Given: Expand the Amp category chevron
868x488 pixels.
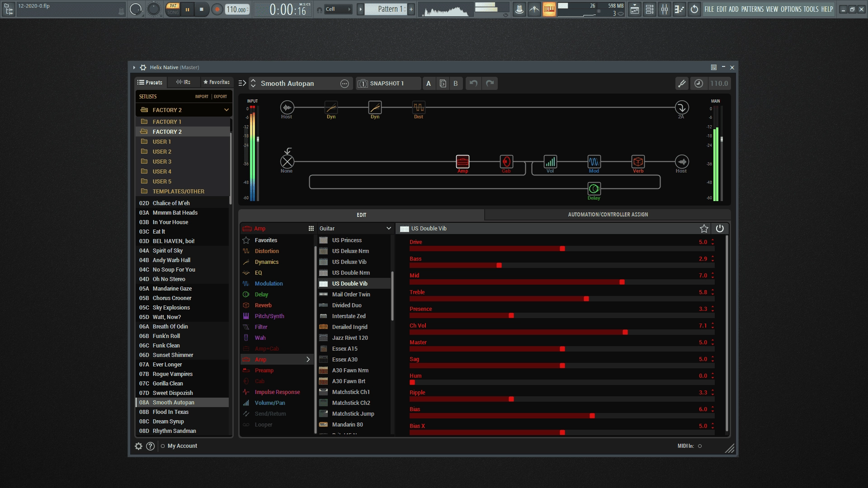Looking at the screenshot, I should 308,360.
